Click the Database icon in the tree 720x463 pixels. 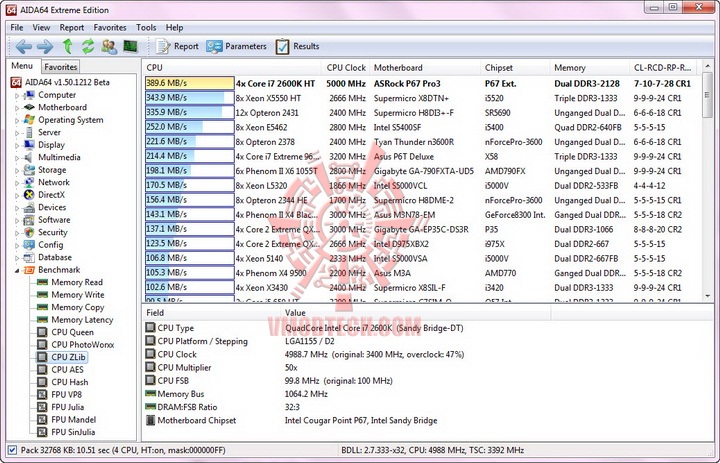[x=29, y=257]
